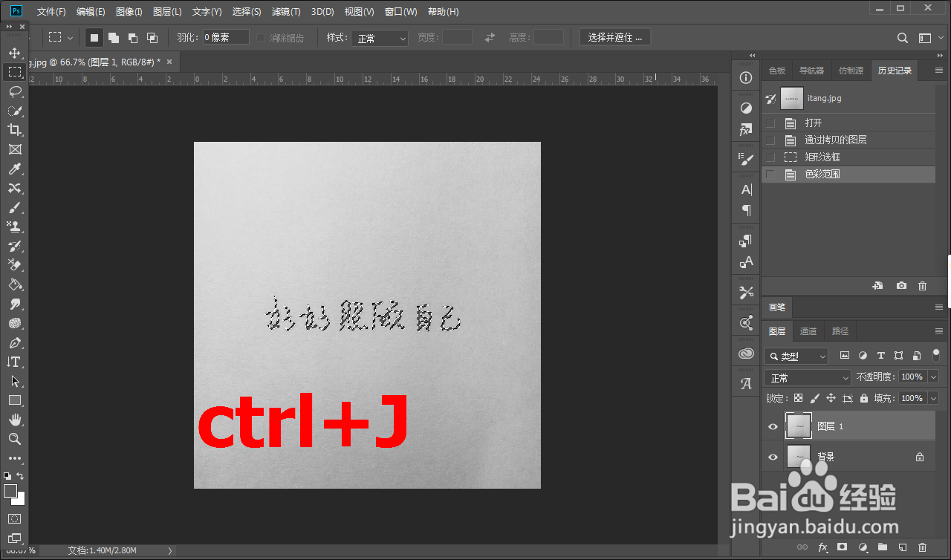Image resolution: width=951 pixels, height=560 pixels.
Task: Open 不透明度 opacity slider arrow
Action: pos(934,377)
